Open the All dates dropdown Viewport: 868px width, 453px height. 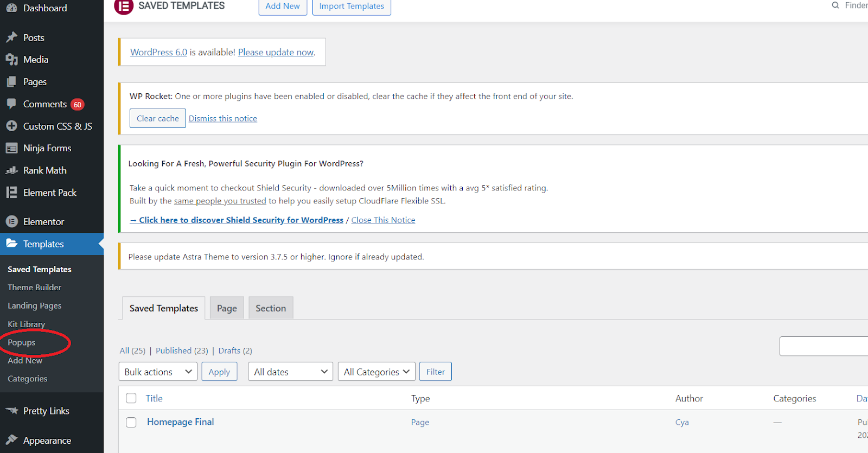[x=291, y=372]
